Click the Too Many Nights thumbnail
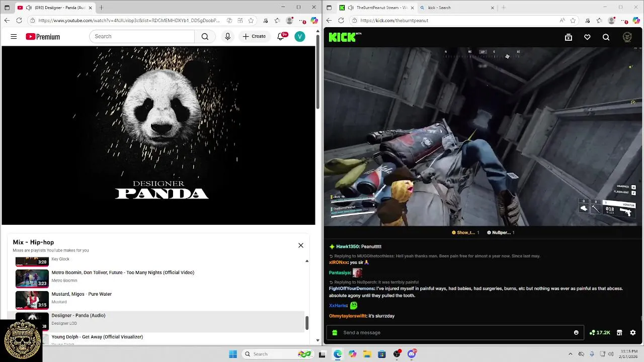Viewport: 644px width, 362px height. (x=32, y=278)
